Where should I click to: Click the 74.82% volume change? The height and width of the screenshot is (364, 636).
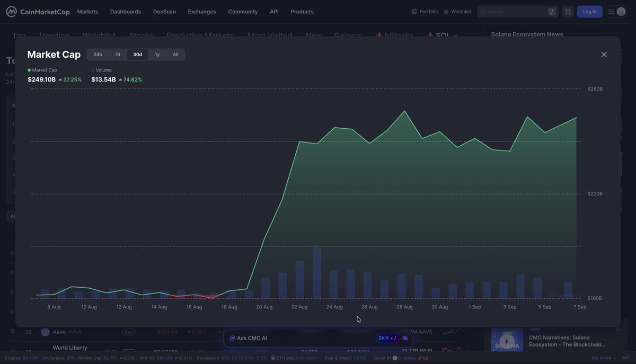[x=130, y=79]
